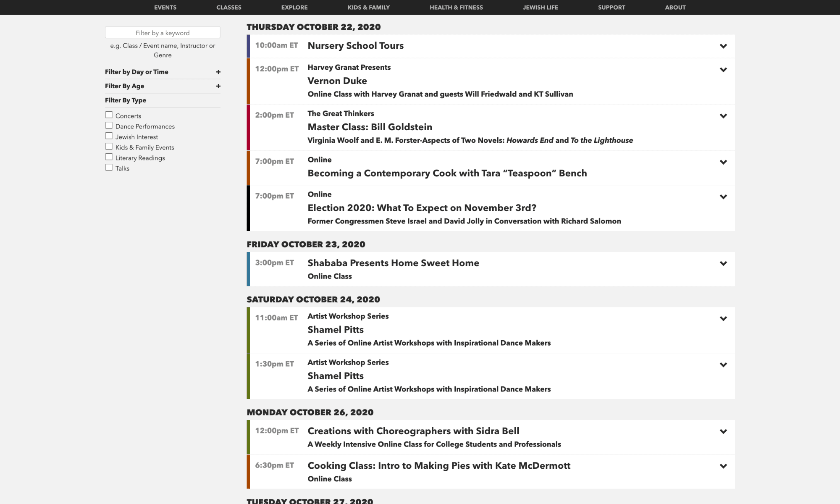Viewport: 840px width, 504px height.
Task: Enable the Jewish Interest filter
Action: (109, 135)
